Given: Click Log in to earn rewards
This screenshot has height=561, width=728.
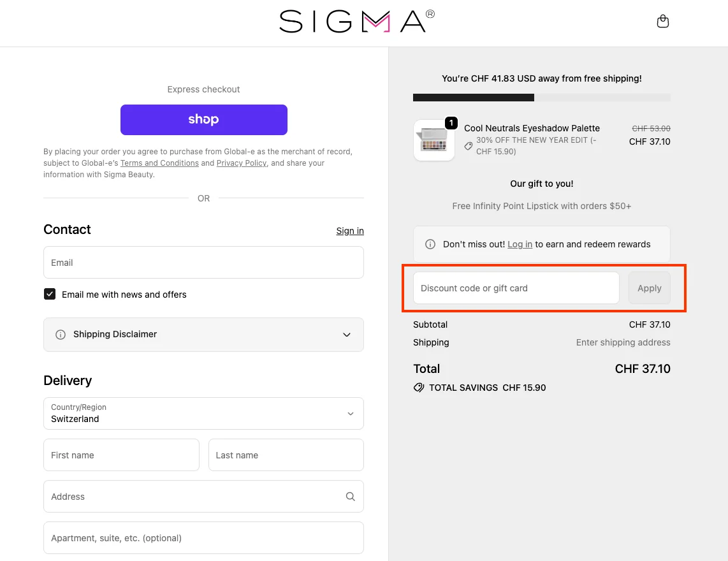Looking at the screenshot, I should pos(520,244).
